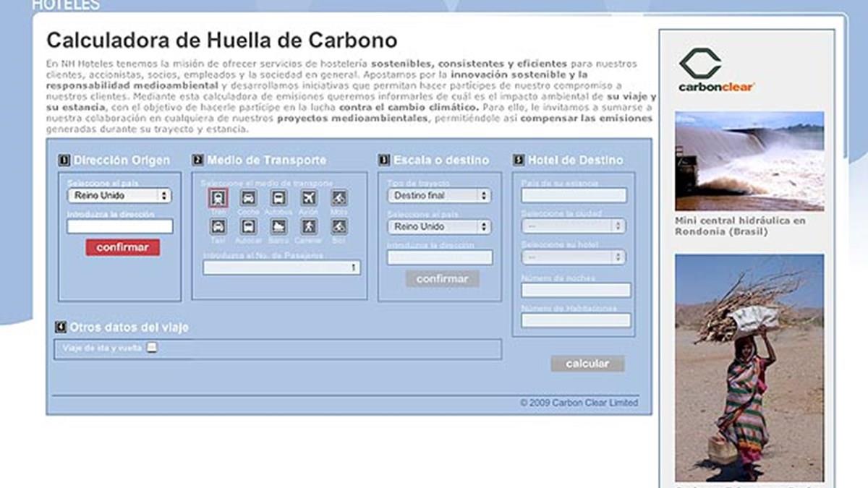
Task: Click the gray calcular button
Action: pyautogui.click(x=587, y=364)
